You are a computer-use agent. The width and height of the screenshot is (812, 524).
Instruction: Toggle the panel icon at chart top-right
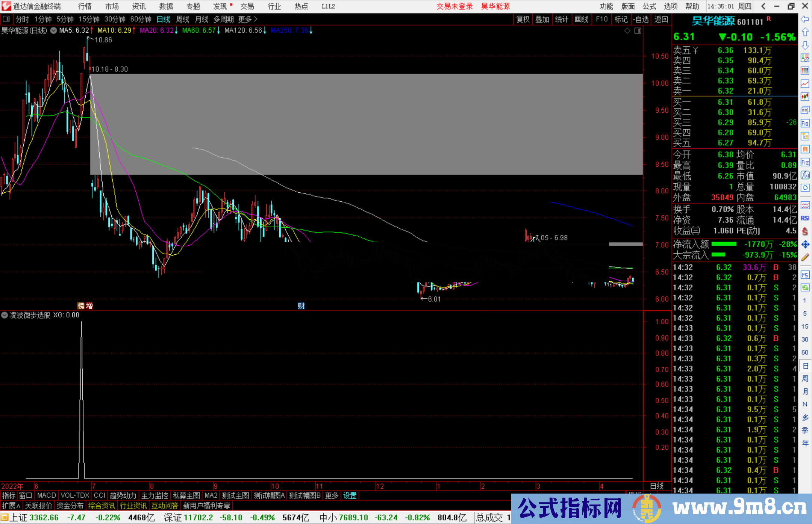pos(638,31)
